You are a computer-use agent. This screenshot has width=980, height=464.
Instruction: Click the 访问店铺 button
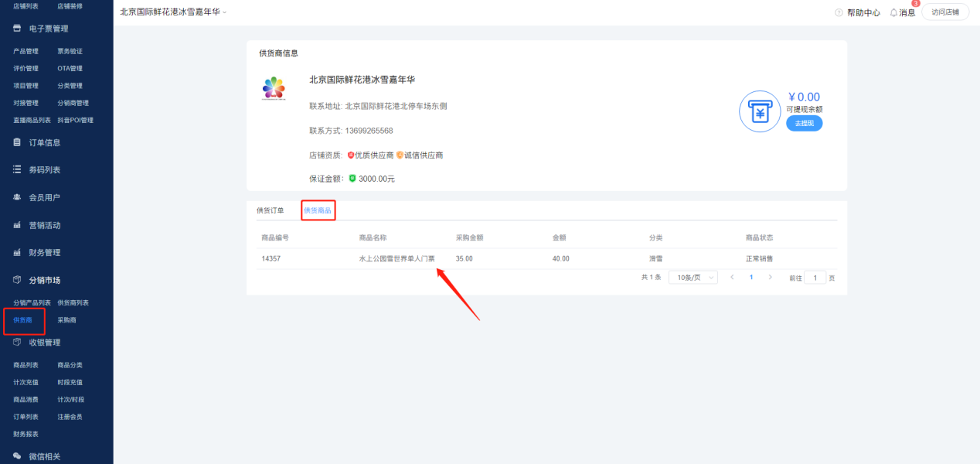coord(944,12)
